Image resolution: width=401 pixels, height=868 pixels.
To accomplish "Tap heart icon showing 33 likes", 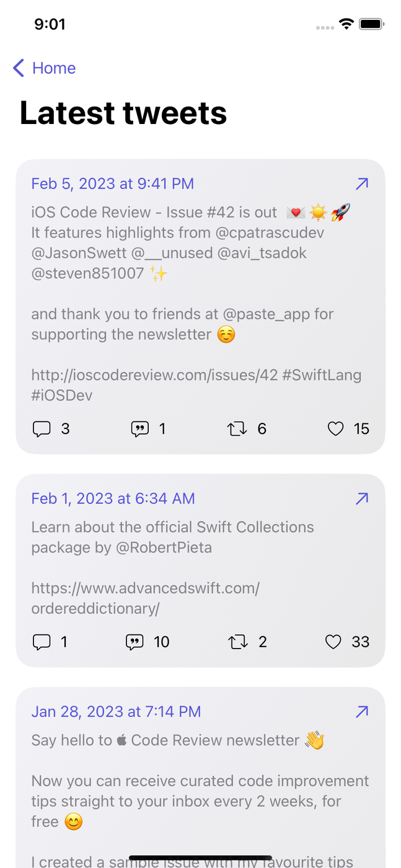I will (333, 642).
